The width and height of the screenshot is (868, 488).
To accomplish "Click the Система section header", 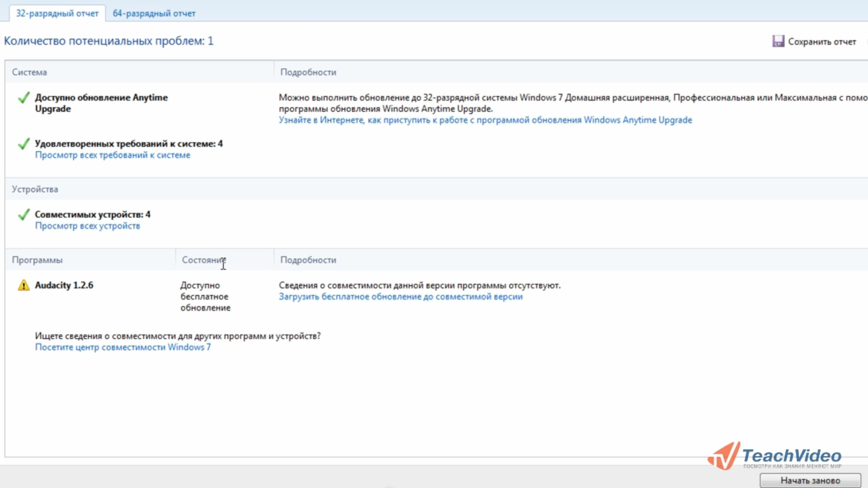I will click(29, 72).
